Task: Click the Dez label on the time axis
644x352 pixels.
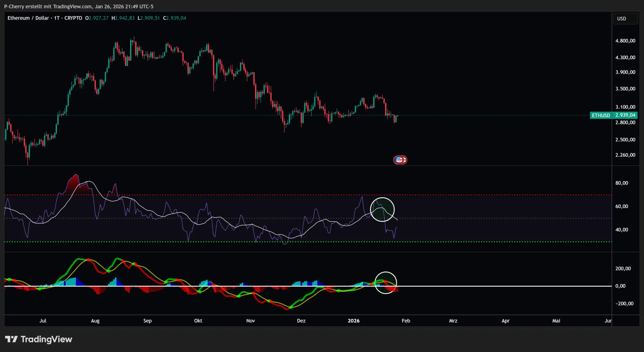Action: tap(301, 321)
